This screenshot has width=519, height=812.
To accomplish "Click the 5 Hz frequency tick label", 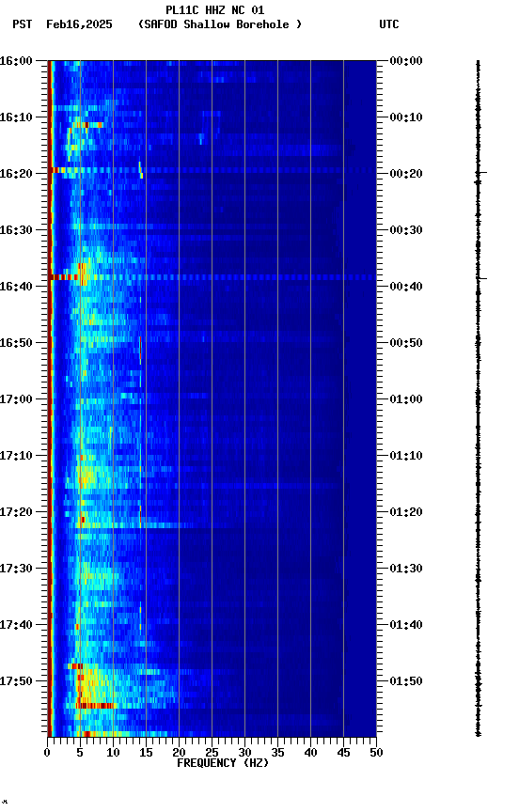I will pyautogui.click(x=80, y=753).
